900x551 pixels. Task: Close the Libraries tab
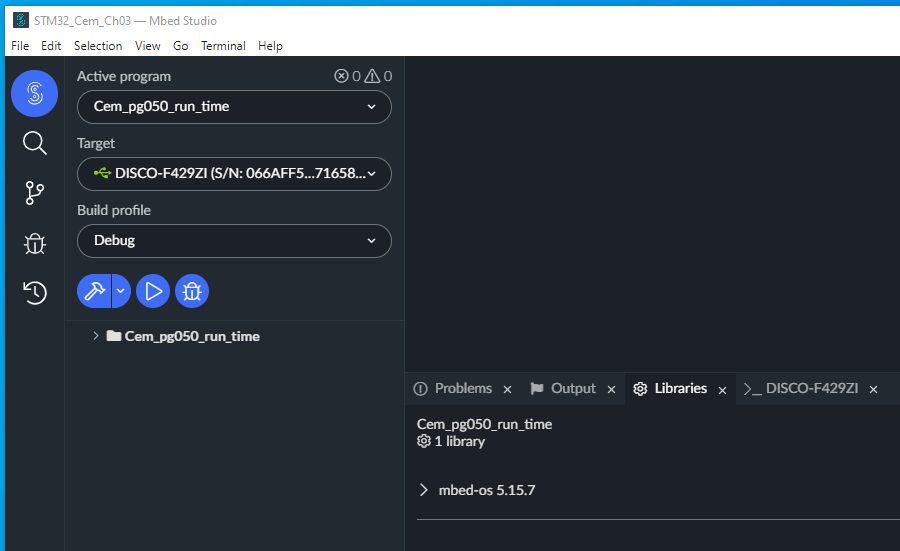pyautogui.click(x=723, y=390)
